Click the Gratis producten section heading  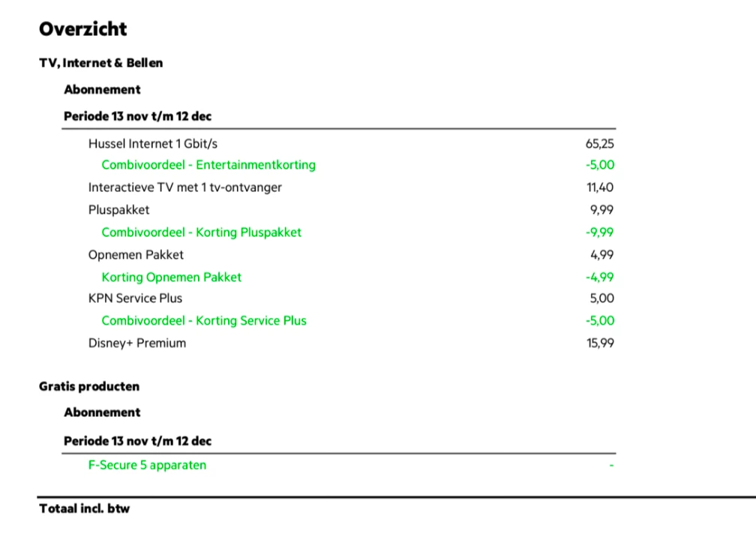click(x=89, y=386)
